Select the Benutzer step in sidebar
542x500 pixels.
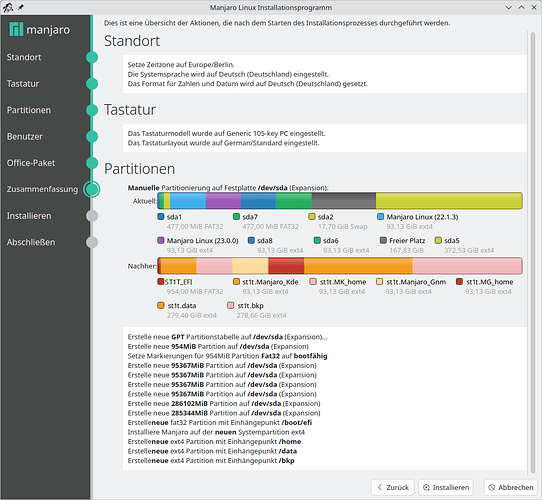[25, 137]
